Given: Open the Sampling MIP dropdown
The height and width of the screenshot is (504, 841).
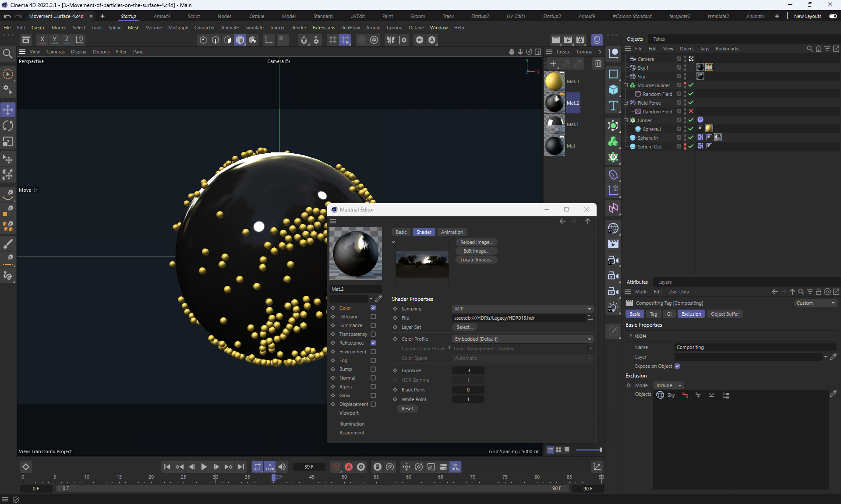Looking at the screenshot, I should [522, 309].
